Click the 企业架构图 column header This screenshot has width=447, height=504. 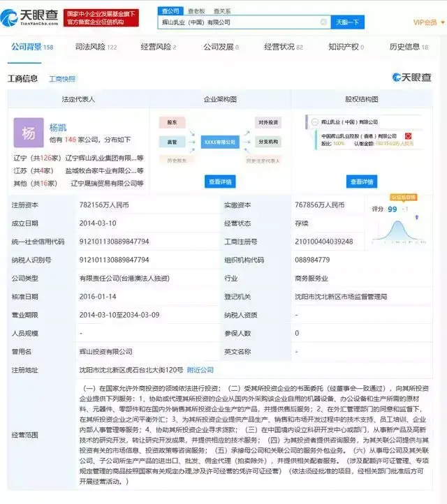tap(220, 99)
